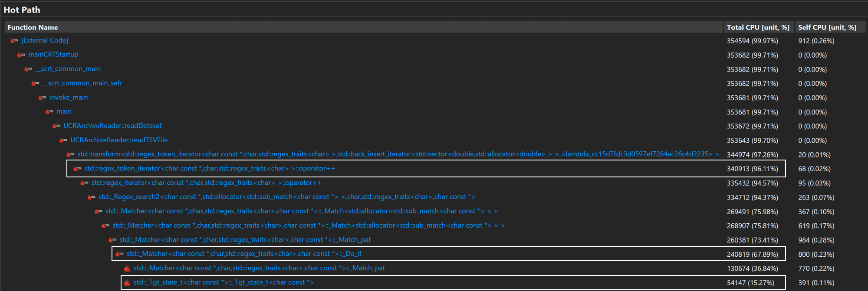Click the hot path icon beside std::_Regex_search2
868x291 pixels.
pyautogui.click(x=91, y=197)
